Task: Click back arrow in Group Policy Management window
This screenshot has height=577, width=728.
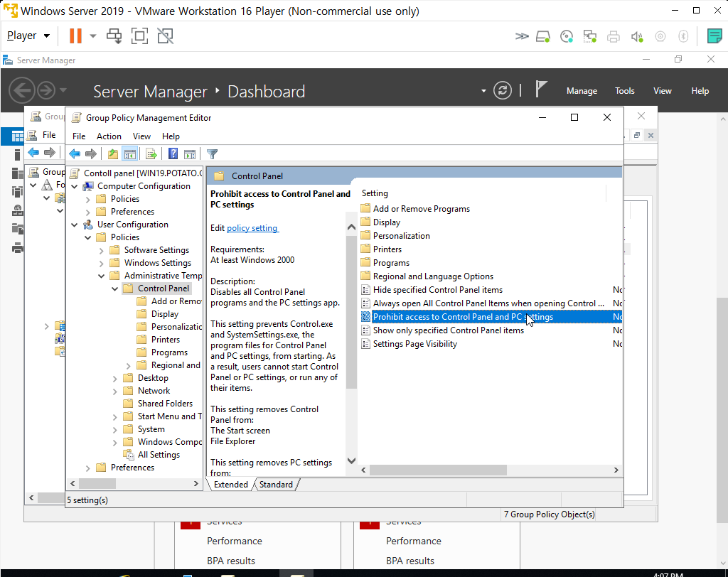Action: point(33,152)
